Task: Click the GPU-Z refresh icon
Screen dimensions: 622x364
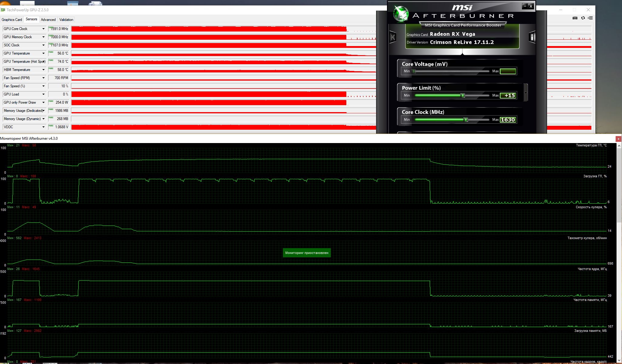Action: (x=583, y=18)
